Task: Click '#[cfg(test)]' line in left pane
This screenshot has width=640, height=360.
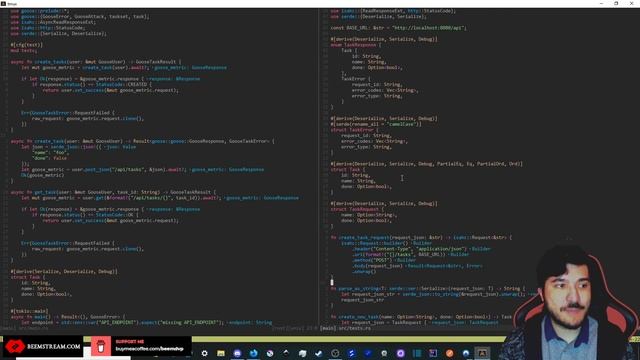Action: click(27, 45)
